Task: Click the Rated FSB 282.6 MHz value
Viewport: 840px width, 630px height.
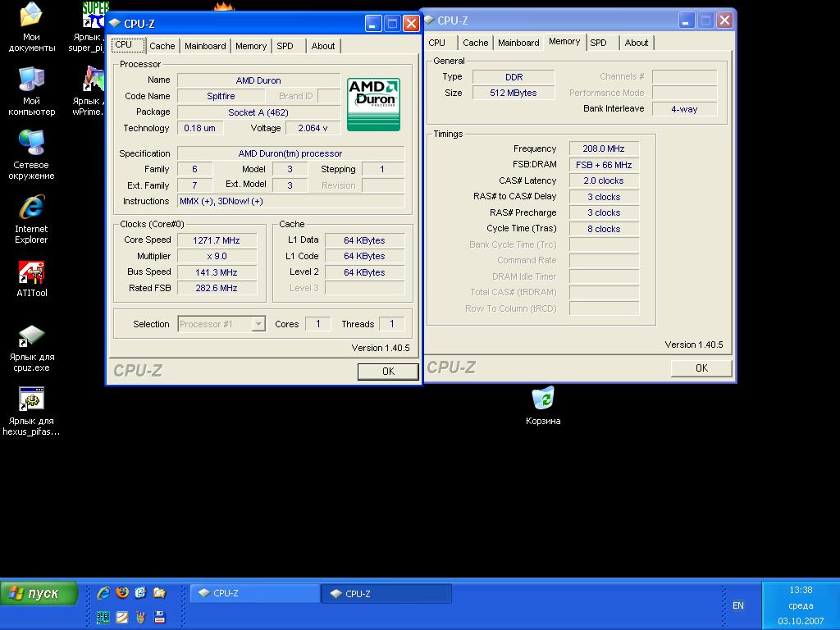Action: click(217, 288)
